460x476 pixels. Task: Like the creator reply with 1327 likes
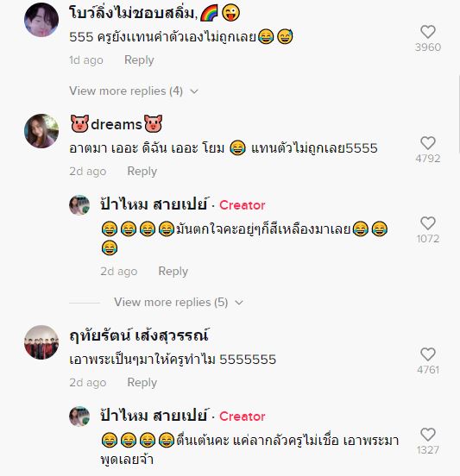tap(428, 435)
